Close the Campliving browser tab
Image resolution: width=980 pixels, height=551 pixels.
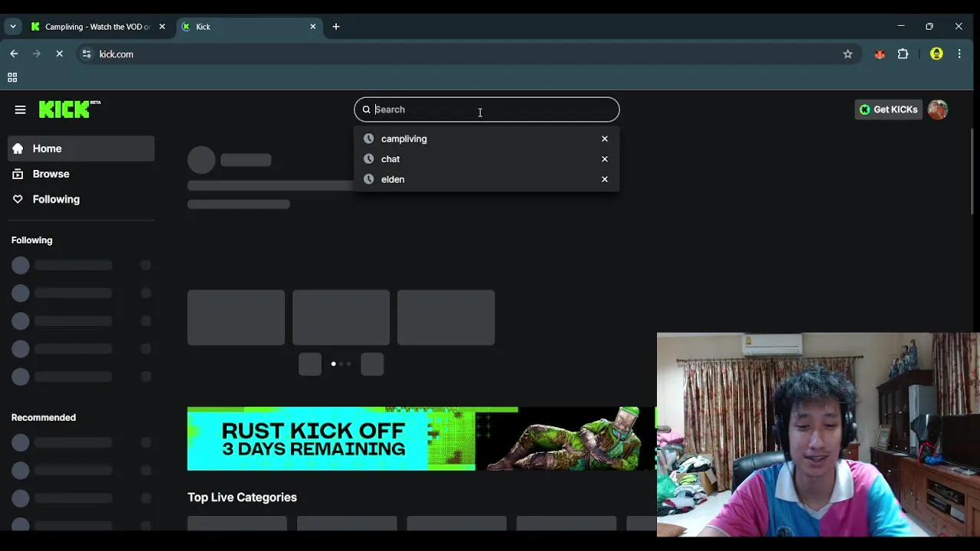pos(162,27)
